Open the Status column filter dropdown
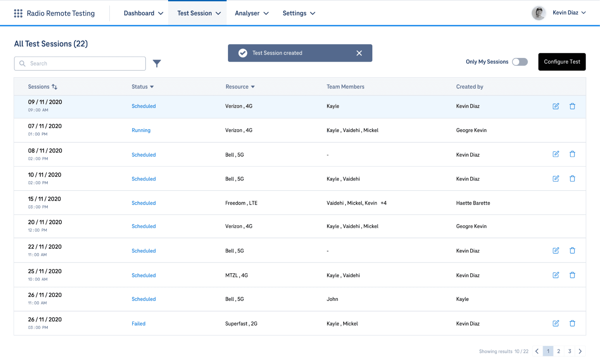The width and height of the screenshot is (600, 364). point(152,87)
